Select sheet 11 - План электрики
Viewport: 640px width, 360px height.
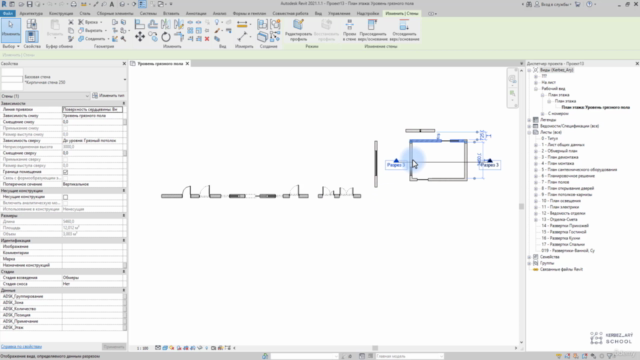(560, 207)
